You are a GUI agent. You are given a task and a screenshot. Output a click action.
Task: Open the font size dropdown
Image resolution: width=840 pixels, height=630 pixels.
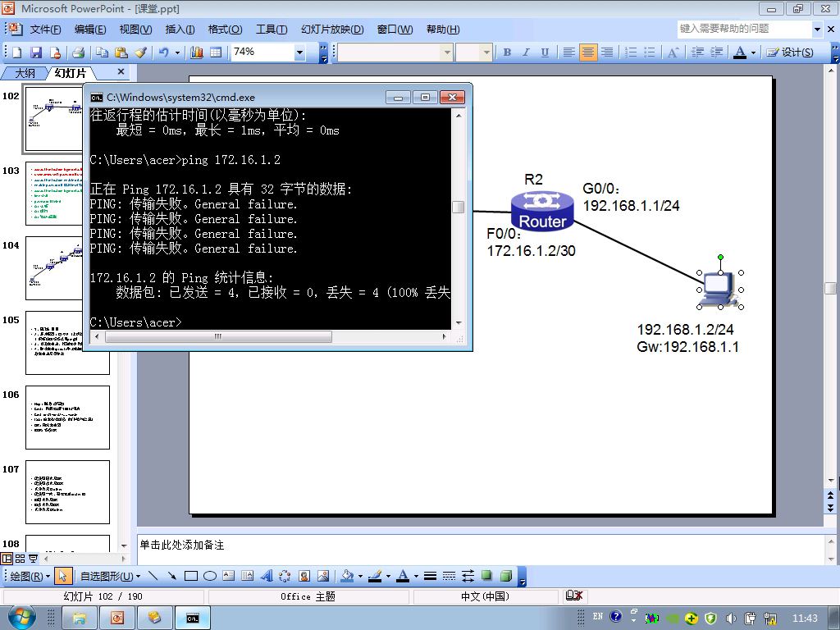486,52
